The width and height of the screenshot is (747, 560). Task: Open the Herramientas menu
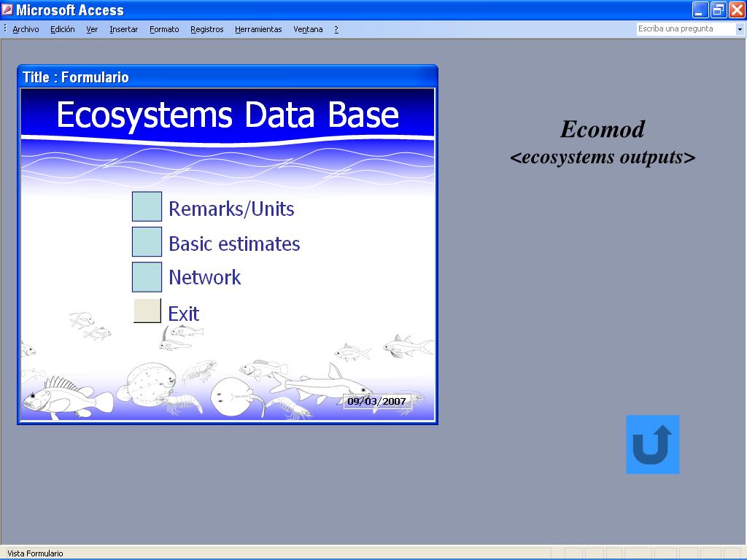[258, 29]
